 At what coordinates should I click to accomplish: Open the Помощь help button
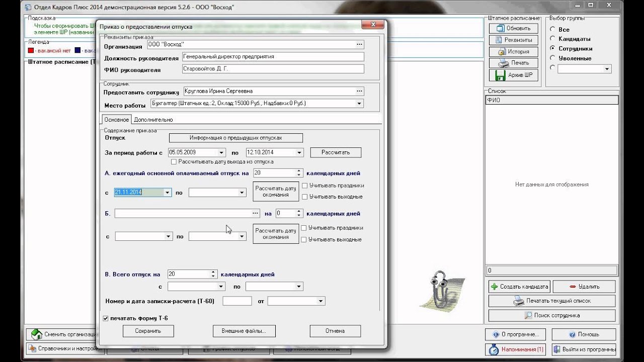pyautogui.click(x=584, y=334)
